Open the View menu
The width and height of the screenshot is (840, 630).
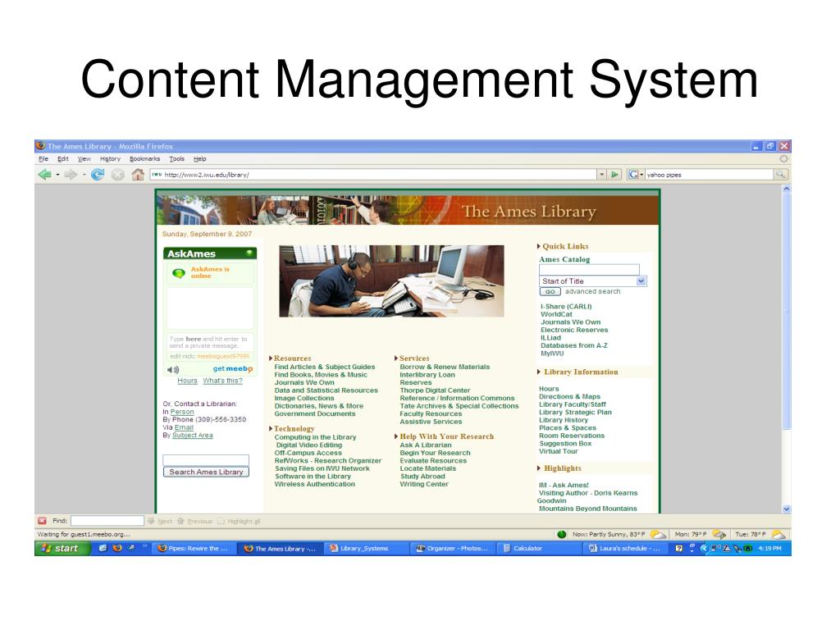point(84,159)
